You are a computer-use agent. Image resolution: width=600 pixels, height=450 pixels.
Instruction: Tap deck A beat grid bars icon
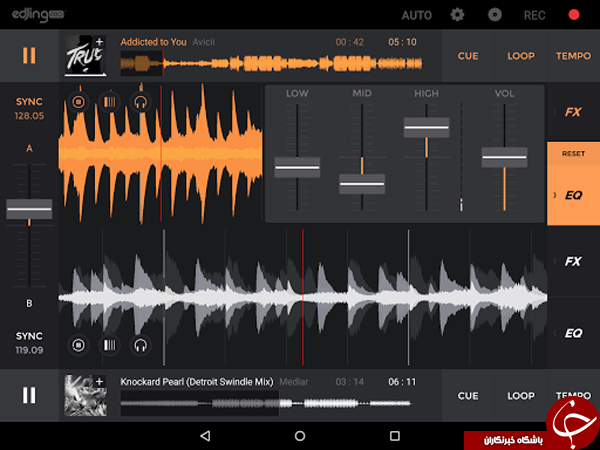point(109,102)
